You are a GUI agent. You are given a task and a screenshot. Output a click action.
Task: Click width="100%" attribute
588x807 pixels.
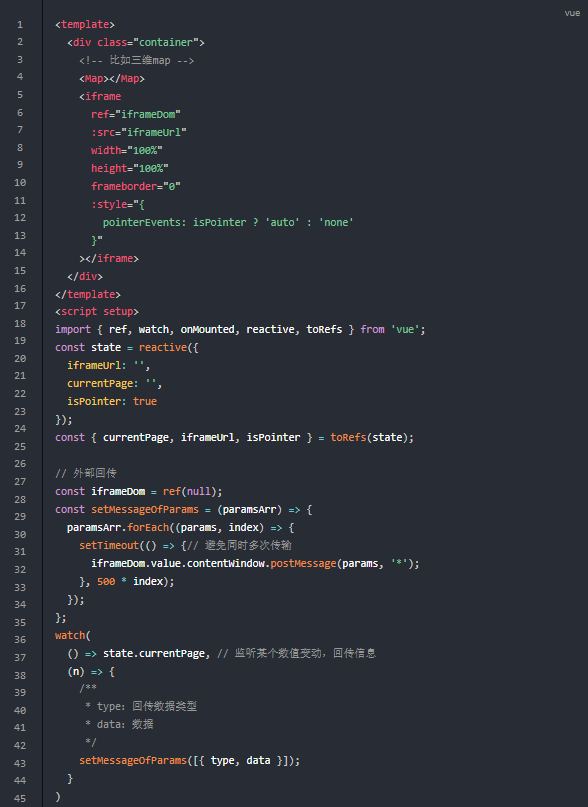127,150
